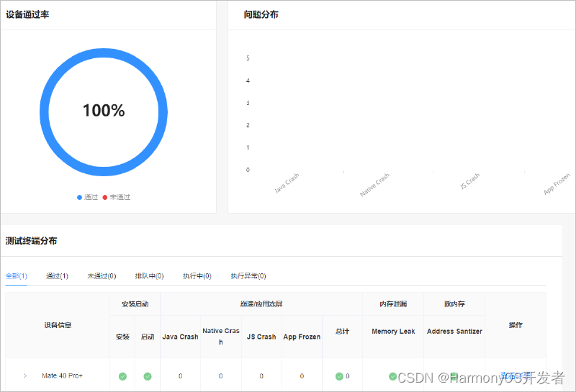Click the Java Crash axis label in chart

point(287,183)
